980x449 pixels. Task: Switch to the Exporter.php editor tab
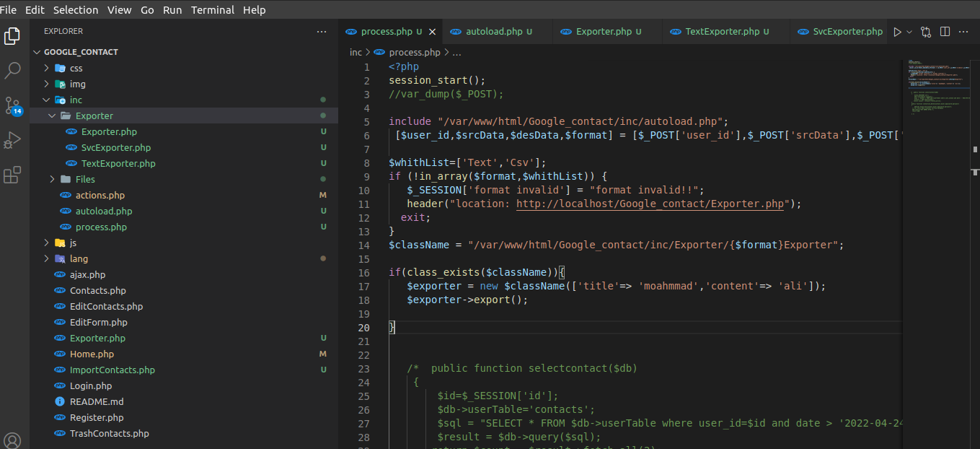608,32
